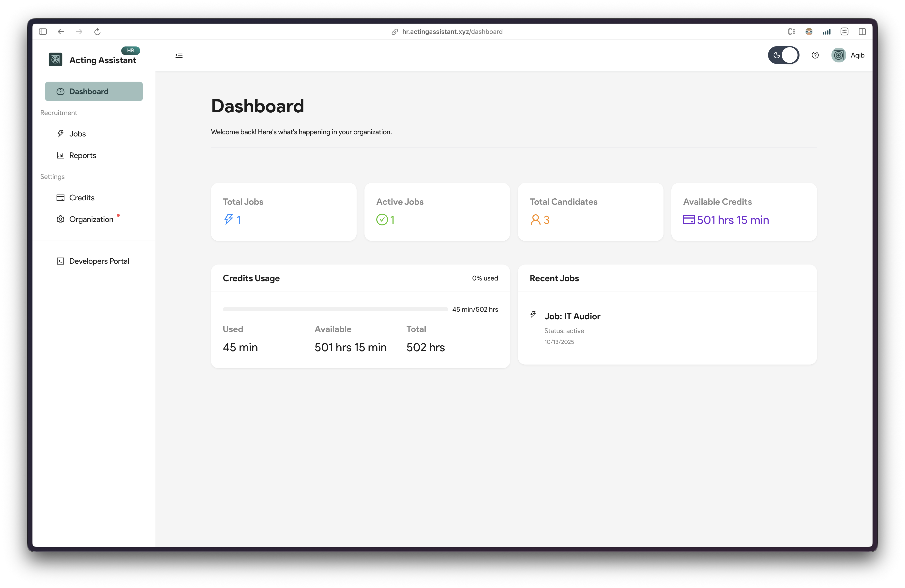Click the Acting Assistant logo icon
905x588 pixels.
click(x=56, y=59)
